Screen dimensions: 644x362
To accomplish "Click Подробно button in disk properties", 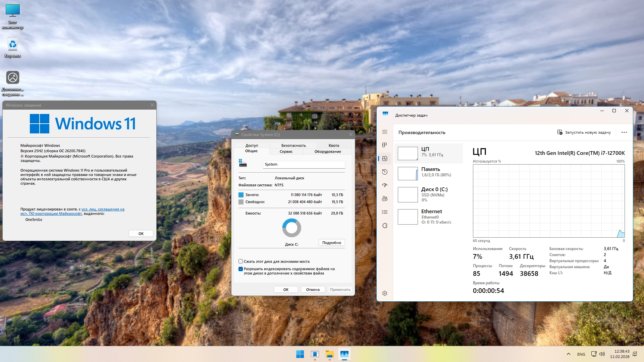I will pos(331,243).
